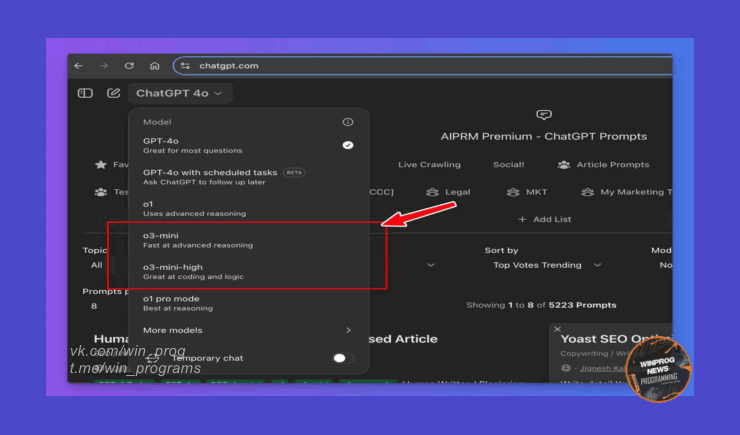Click the globe icon beside the author name
Viewport: 740px width, 435px height.
[566, 368]
